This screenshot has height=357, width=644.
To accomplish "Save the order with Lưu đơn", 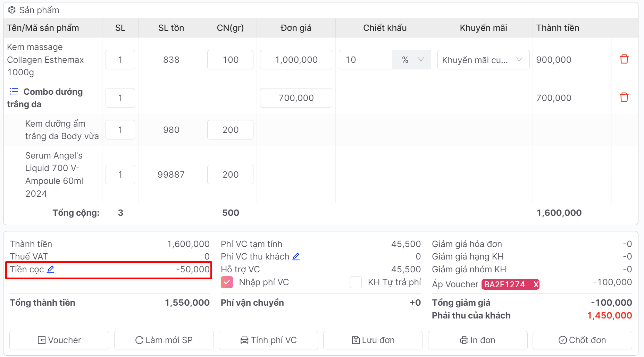I will [373, 340].
